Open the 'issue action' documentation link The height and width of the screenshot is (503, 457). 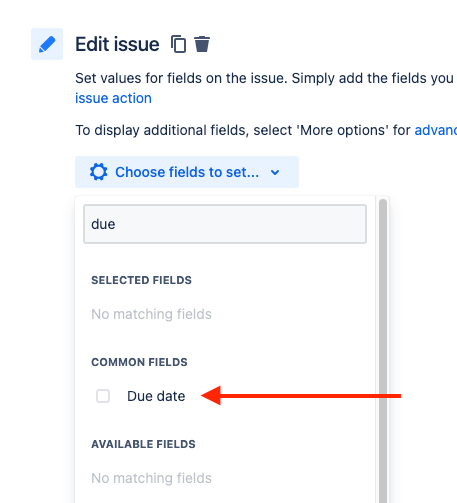tap(113, 98)
